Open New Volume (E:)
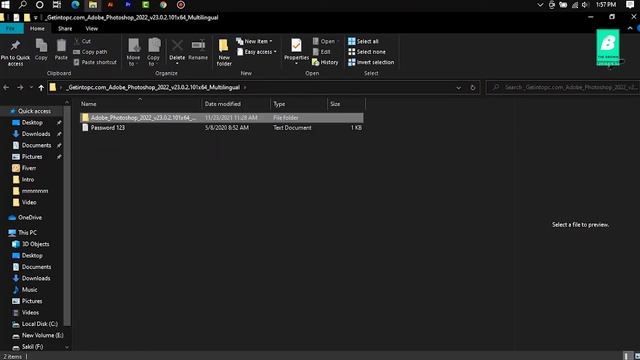The image size is (640, 360). [x=42, y=336]
